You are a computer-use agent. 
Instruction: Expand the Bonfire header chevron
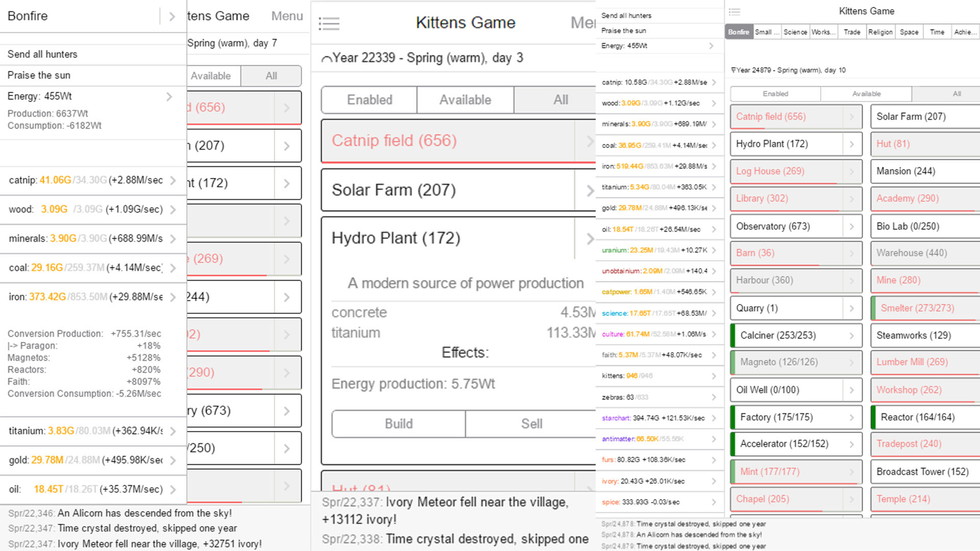[172, 16]
